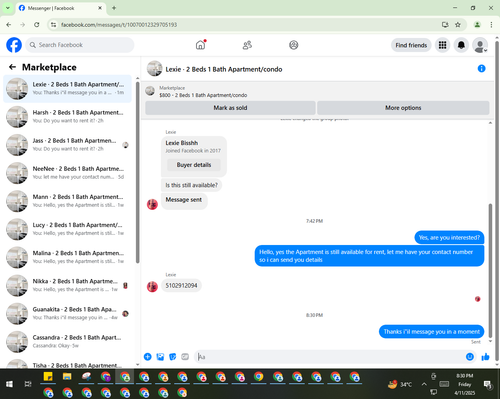
Task: Click the 'Yes, are you interested?' message
Action: coord(449,238)
